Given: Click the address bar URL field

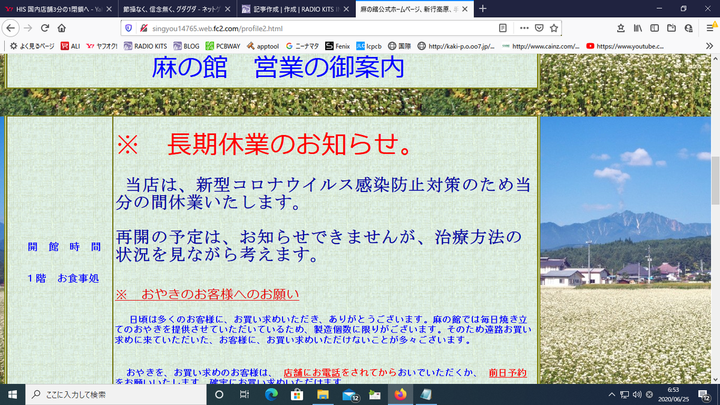Looking at the screenshot, I should point(321,28).
